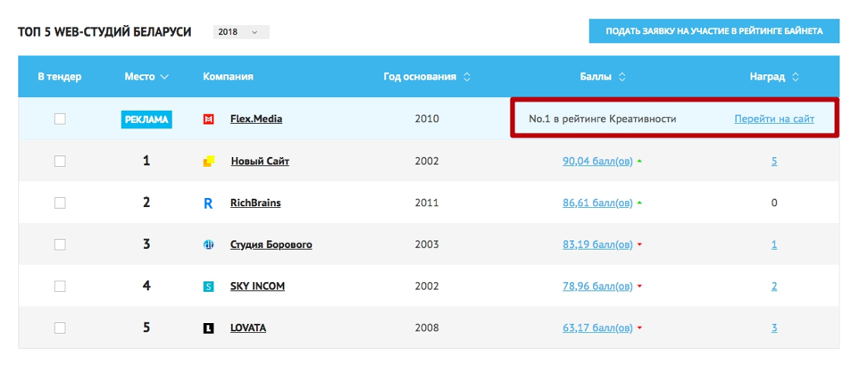Click the green up arrow next to 90,04

tap(639, 161)
